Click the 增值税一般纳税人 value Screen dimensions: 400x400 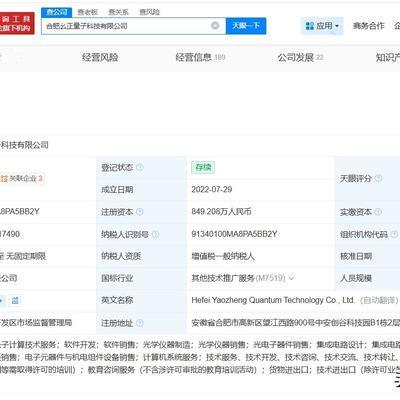pyautogui.click(x=223, y=256)
